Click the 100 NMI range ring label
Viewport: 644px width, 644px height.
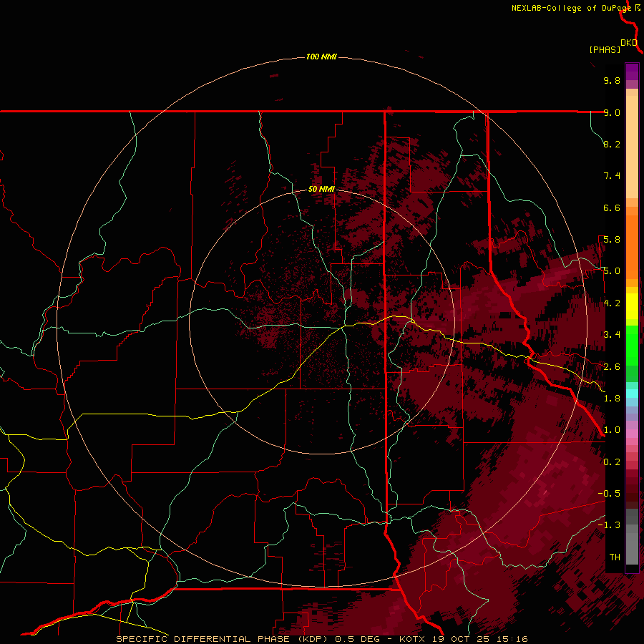(x=321, y=57)
